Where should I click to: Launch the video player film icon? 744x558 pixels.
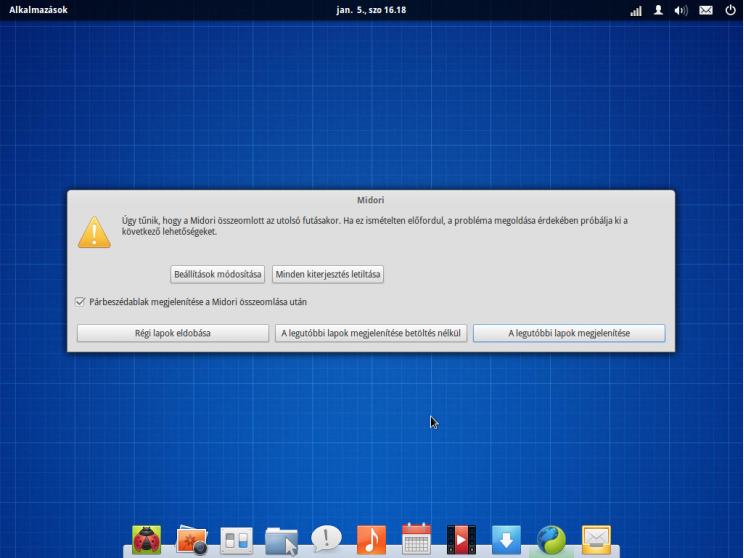click(461, 540)
